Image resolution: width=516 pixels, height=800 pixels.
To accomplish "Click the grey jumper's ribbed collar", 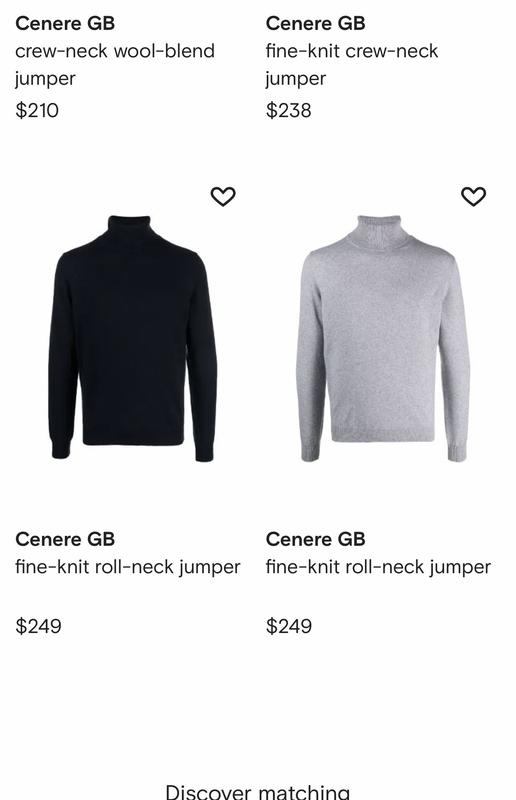I will coord(378,230).
